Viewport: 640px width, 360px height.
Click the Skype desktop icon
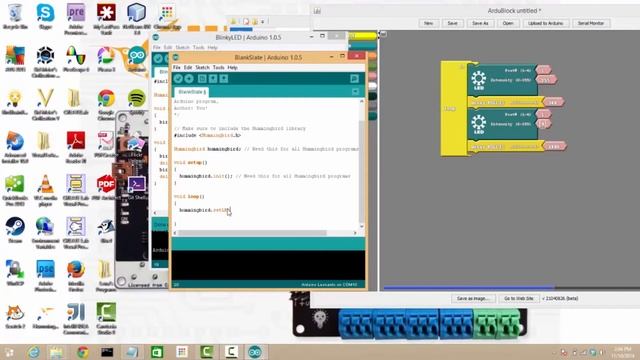[45, 16]
